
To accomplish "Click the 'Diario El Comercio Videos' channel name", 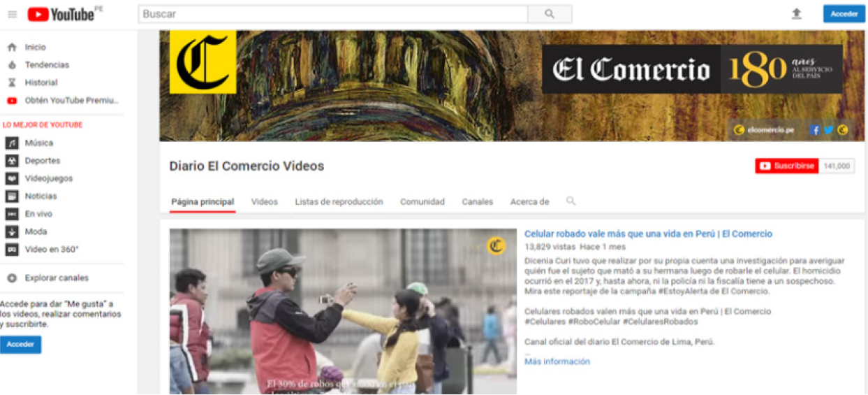I will coord(247,166).
